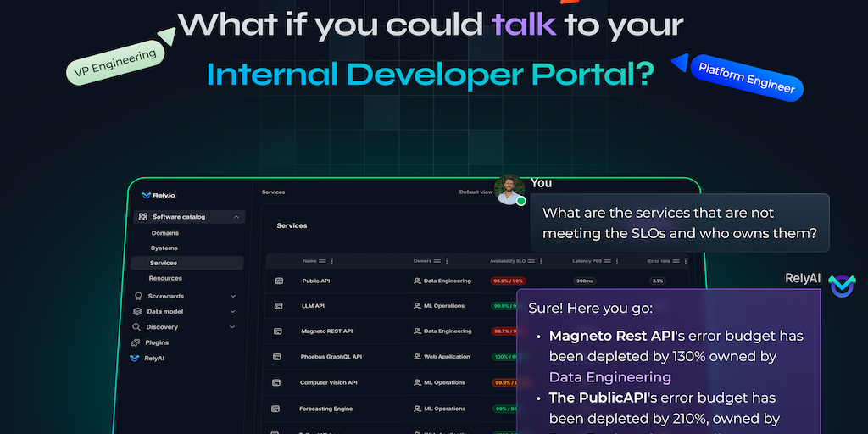Open Systems in the sidebar
Screen dimensions: 868x434
[x=164, y=248]
